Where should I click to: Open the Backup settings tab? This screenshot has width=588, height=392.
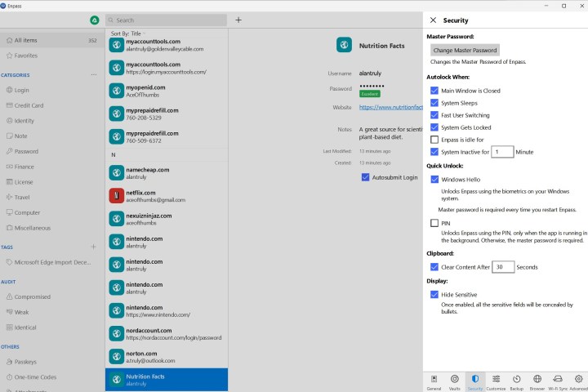(x=517, y=381)
